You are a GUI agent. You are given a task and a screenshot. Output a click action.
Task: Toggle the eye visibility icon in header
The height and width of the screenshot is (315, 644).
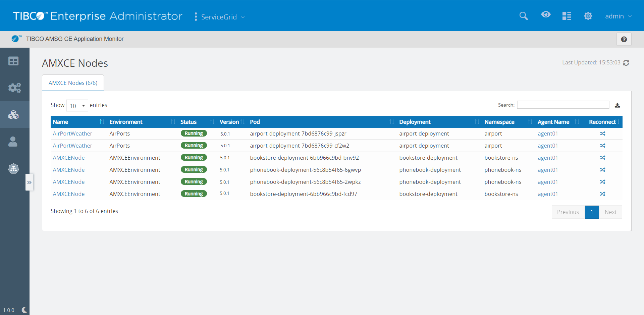[x=546, y=14]
